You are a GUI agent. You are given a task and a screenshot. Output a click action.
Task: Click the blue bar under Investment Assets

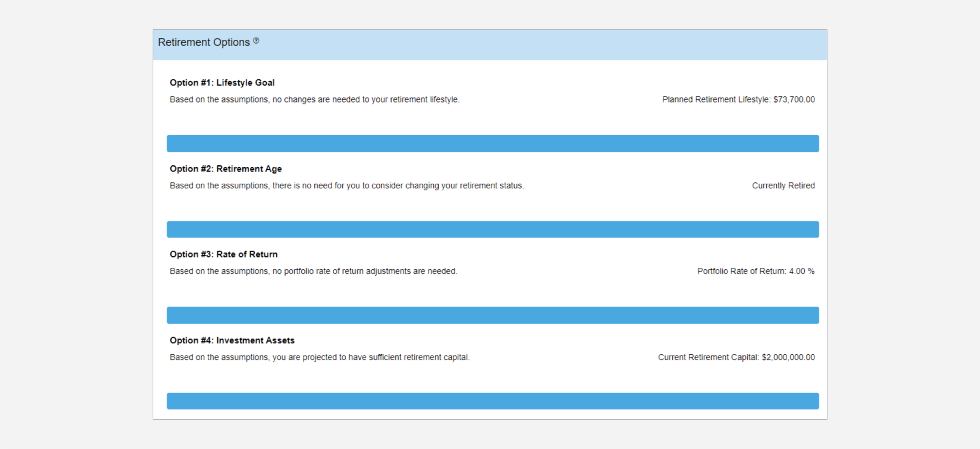pos(493,401)
